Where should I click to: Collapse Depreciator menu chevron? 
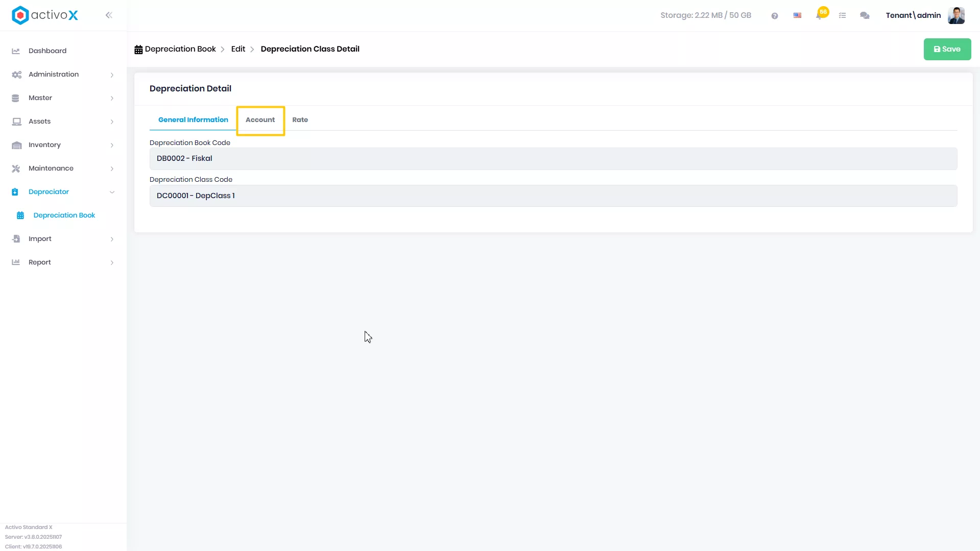point(112,193)
